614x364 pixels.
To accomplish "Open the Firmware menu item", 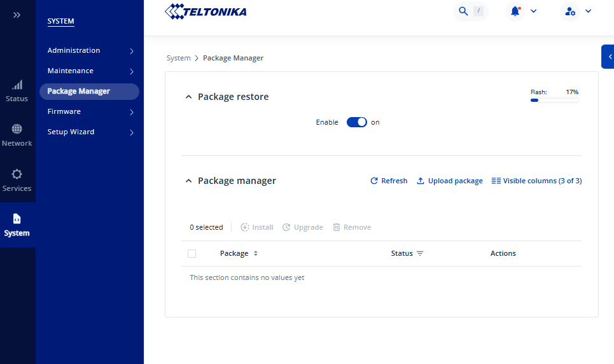I will (64, 112).
